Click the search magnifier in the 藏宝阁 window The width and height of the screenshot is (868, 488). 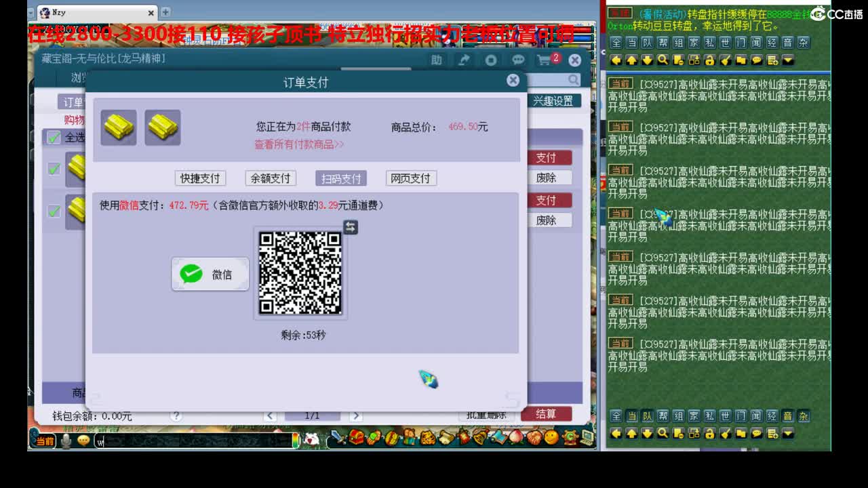pos(574,80)
